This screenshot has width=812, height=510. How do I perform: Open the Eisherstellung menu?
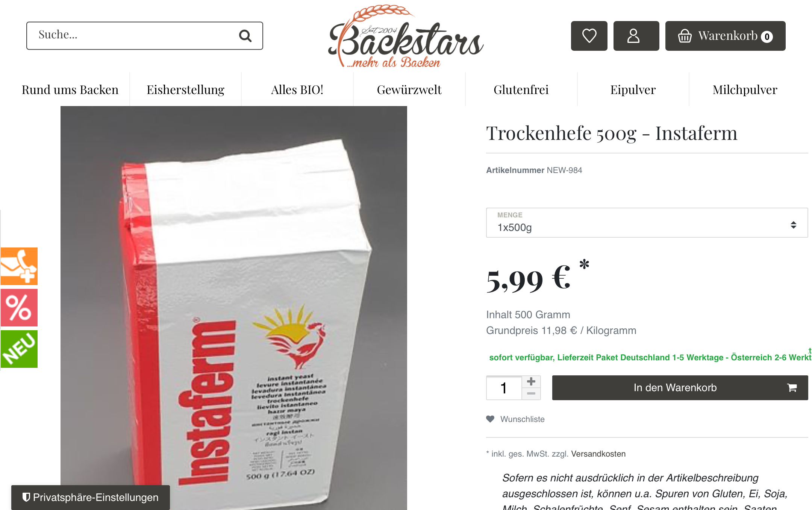[185, 90]
